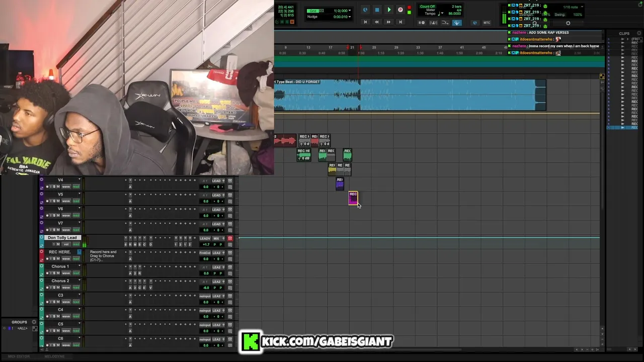The image size is (644, 362).
Task: Click the FrntCnt input selector on REC HERE.
Action: pyautogui.click(x=205, y=253)
